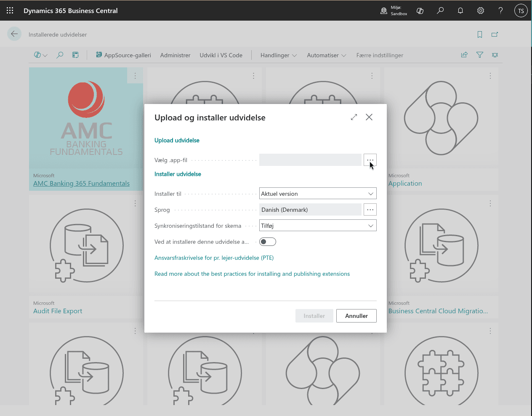Open language lookup ellipsis button

click(370, 210)
